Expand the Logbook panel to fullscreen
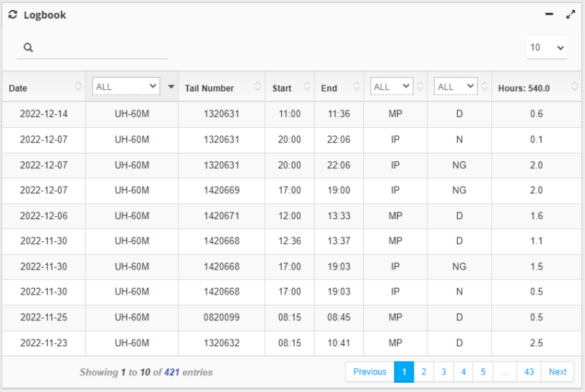Image resolution: width=585 pixels, height=392 pixels. pyautogui.click(x=571, y=14)
